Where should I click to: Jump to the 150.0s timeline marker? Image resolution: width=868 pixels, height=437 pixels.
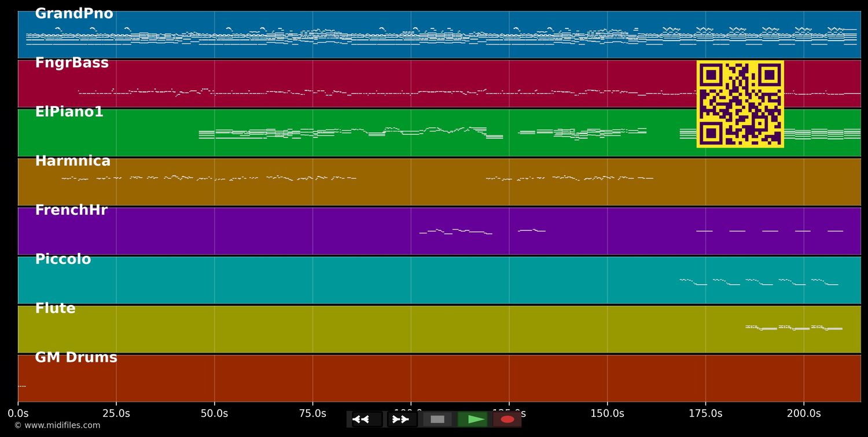pyautogui.click(x=607, y=413)
